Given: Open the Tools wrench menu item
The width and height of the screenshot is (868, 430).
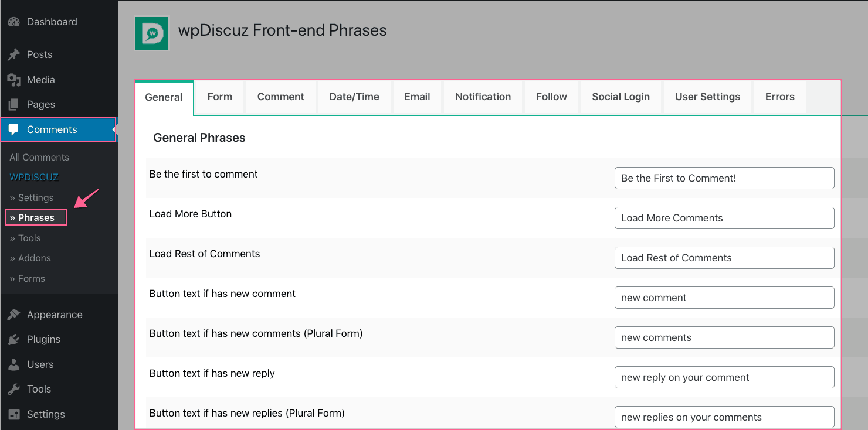Looking at the screenshot, I should pyautogui.click(x=59, y=389).
